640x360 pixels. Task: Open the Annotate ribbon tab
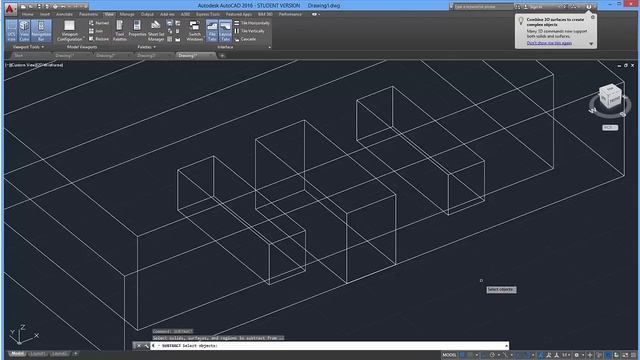coord(64,14)
